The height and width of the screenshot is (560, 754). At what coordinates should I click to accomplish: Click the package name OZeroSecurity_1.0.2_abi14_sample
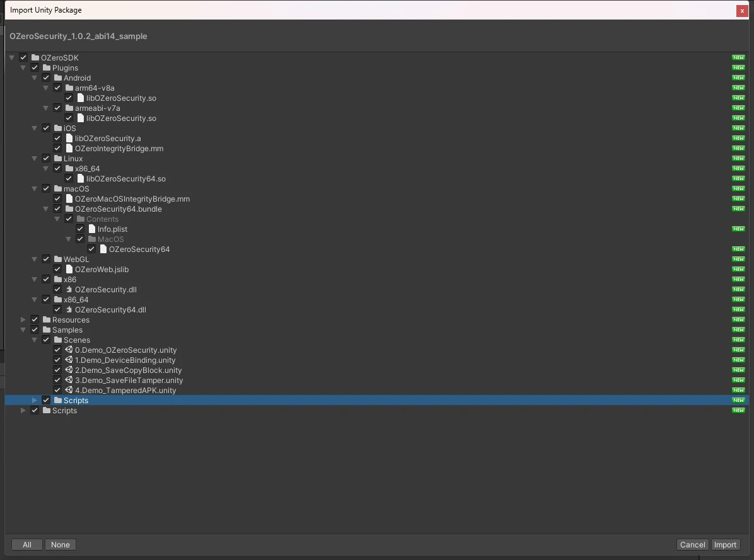[x=78, y=36]
